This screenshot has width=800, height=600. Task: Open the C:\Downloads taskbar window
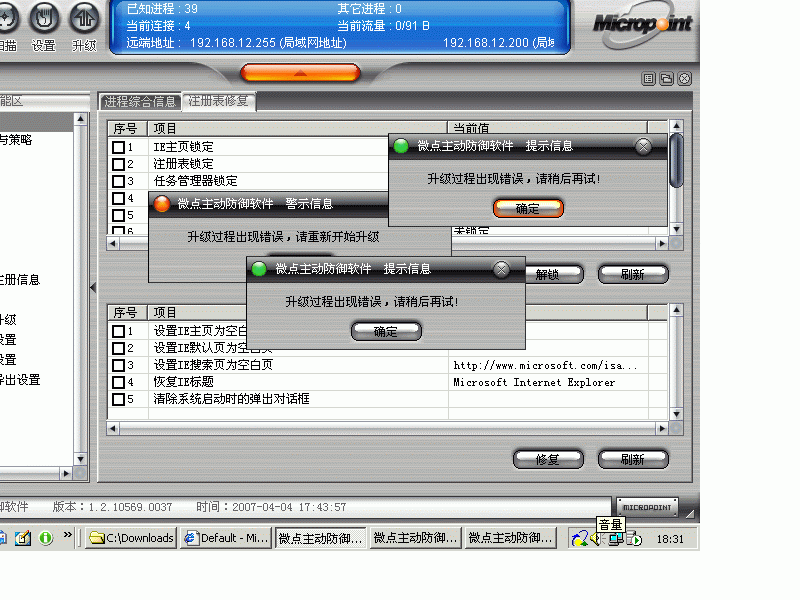pos(131,538)
